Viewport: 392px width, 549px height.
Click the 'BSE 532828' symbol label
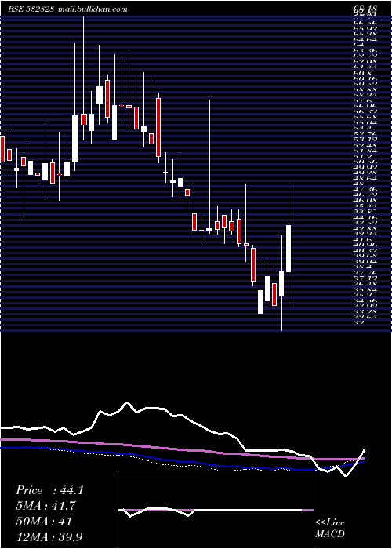(31, 9)
